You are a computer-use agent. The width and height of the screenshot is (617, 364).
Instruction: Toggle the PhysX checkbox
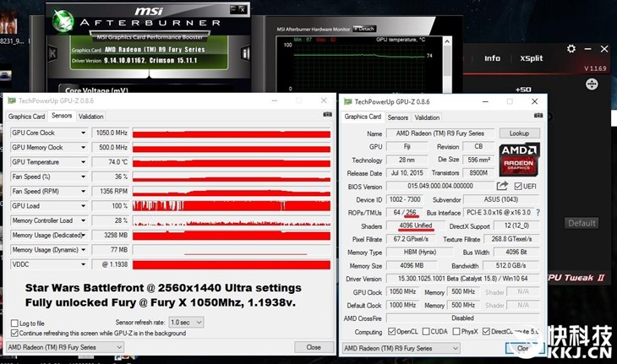(456, 331)
